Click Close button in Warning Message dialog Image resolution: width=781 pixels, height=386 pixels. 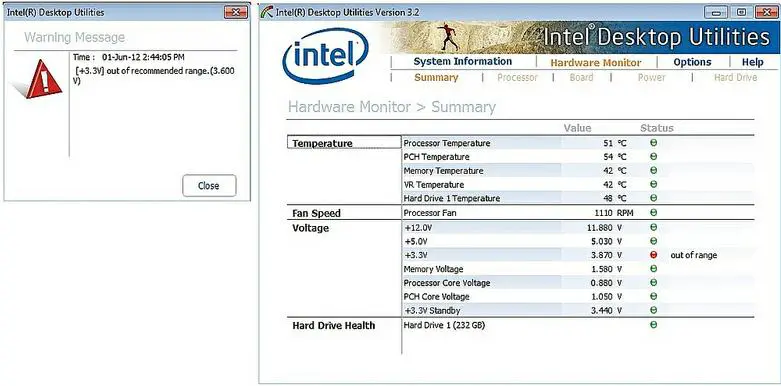(209, 186)
